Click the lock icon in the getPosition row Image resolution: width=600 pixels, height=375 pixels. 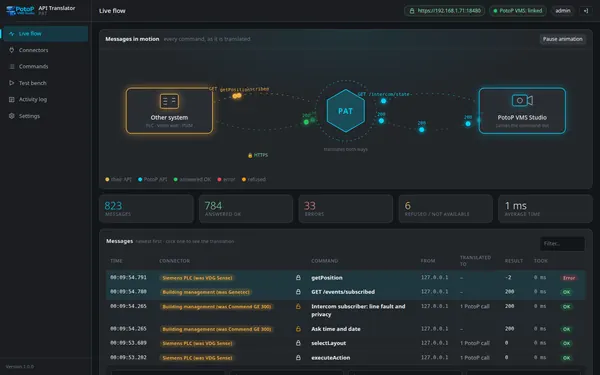[x=298, y=277]
